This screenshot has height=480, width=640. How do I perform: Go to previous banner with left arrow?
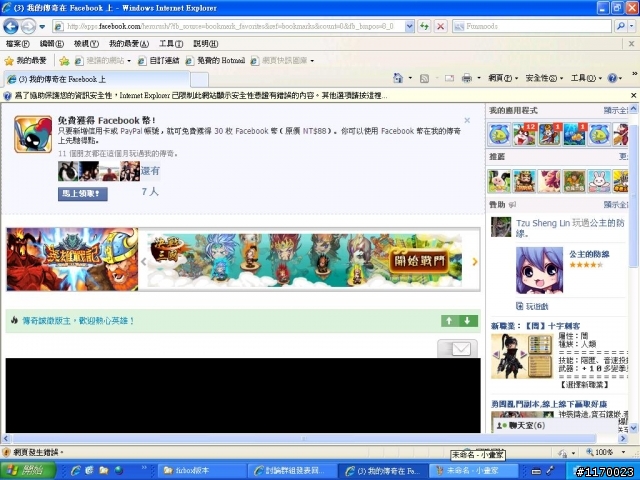pyautogui.click(x=143, y=262)
